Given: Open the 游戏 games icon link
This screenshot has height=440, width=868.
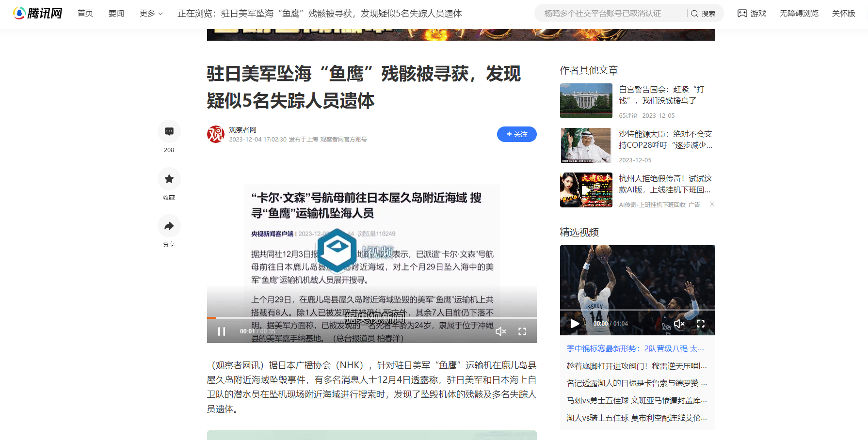Looking at the screenshot, I should (x=752, y=14).
